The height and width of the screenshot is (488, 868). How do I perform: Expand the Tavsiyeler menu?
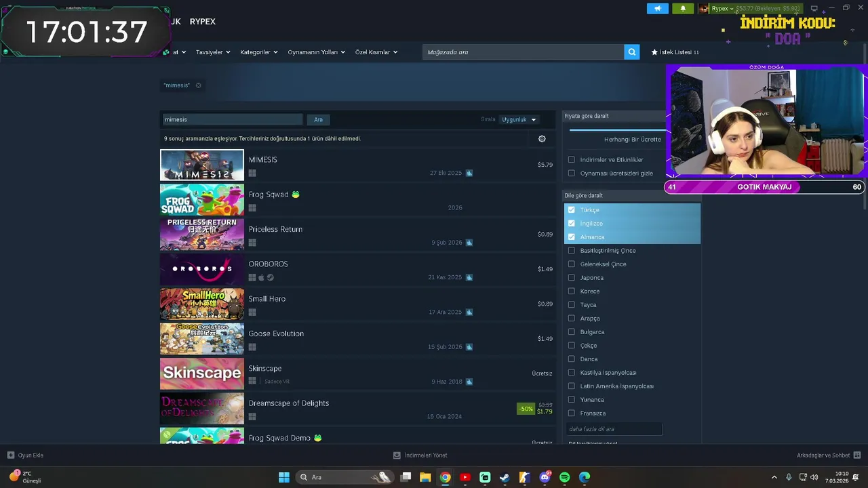[x=213, y=52]
